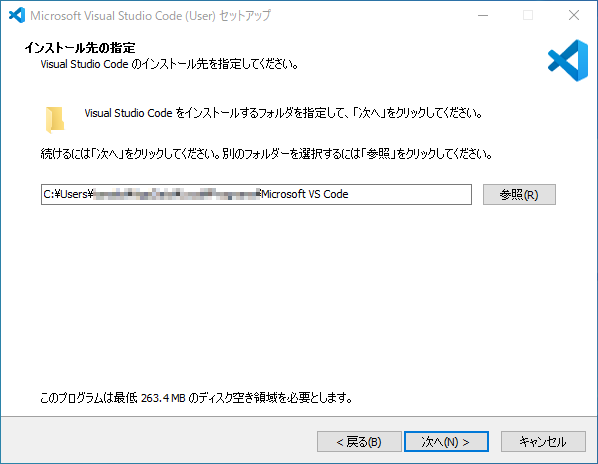Abort installation with キャンセル button
This screenshot has height=464, width=598.
(543, 442)
